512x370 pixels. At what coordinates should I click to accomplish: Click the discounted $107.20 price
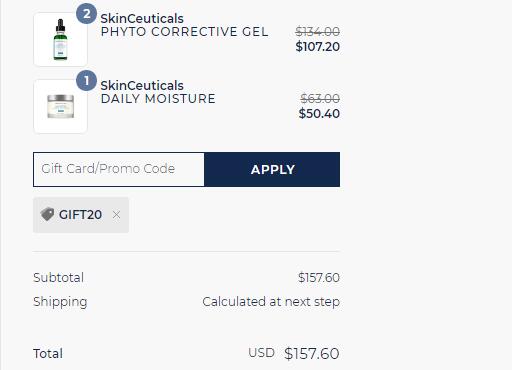[x=318, y=47]
